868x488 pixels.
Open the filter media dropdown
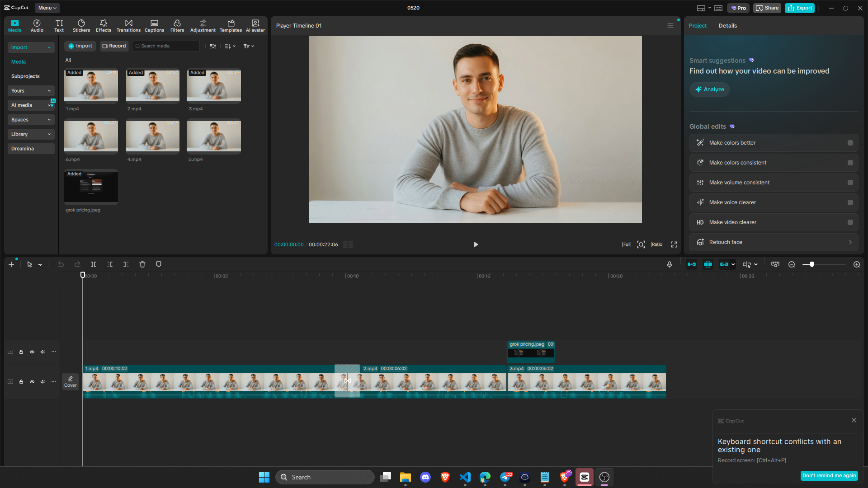pyautogui.click(x=249, y=46)
